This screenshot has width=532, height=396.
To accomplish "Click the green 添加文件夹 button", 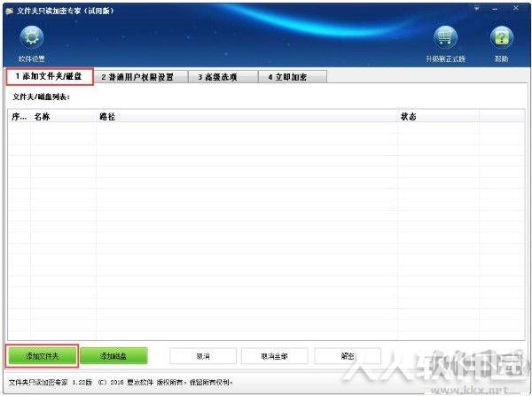I will (x=42, y=356).
